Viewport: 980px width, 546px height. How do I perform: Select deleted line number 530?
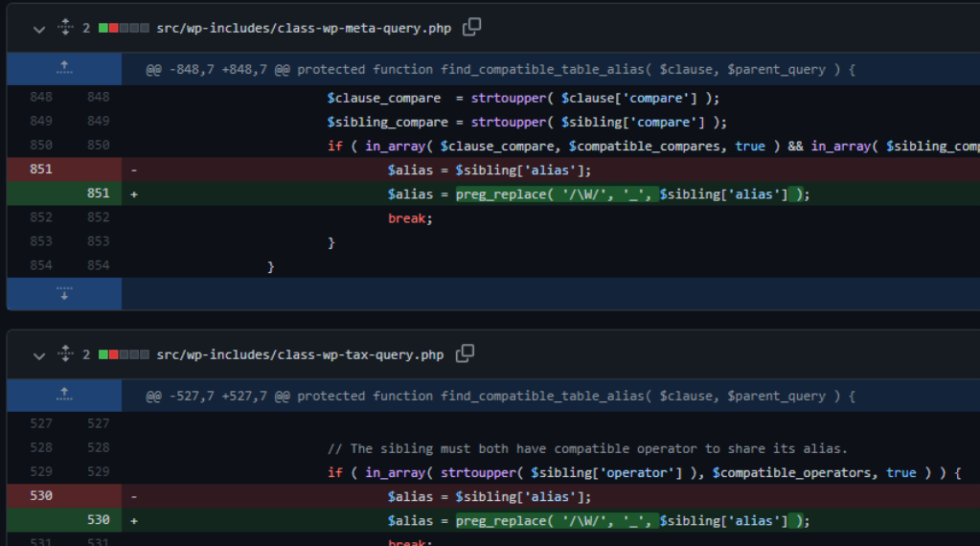pyautogui.click(x=40, y=496)
